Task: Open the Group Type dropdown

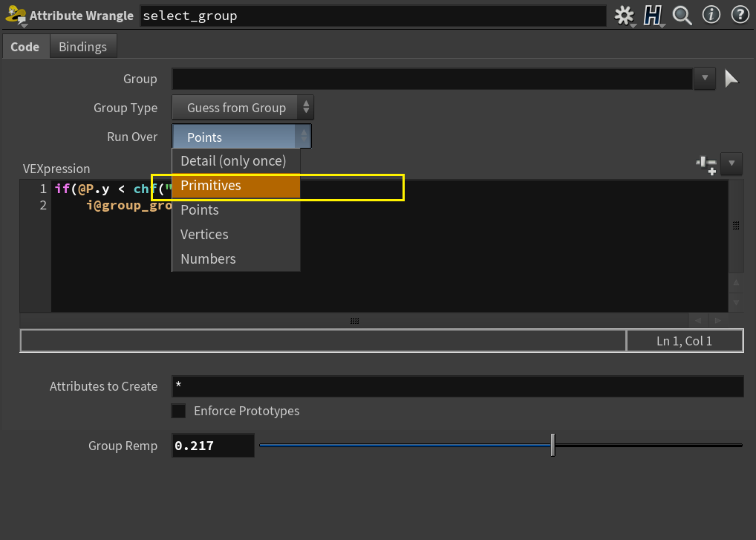Action: [243, 108]
